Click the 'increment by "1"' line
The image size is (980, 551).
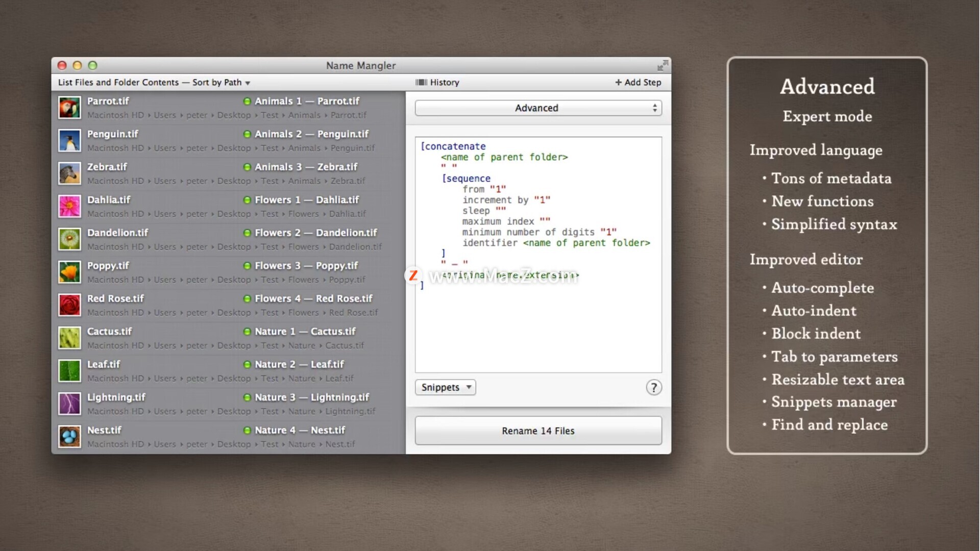tap(506, 200)
